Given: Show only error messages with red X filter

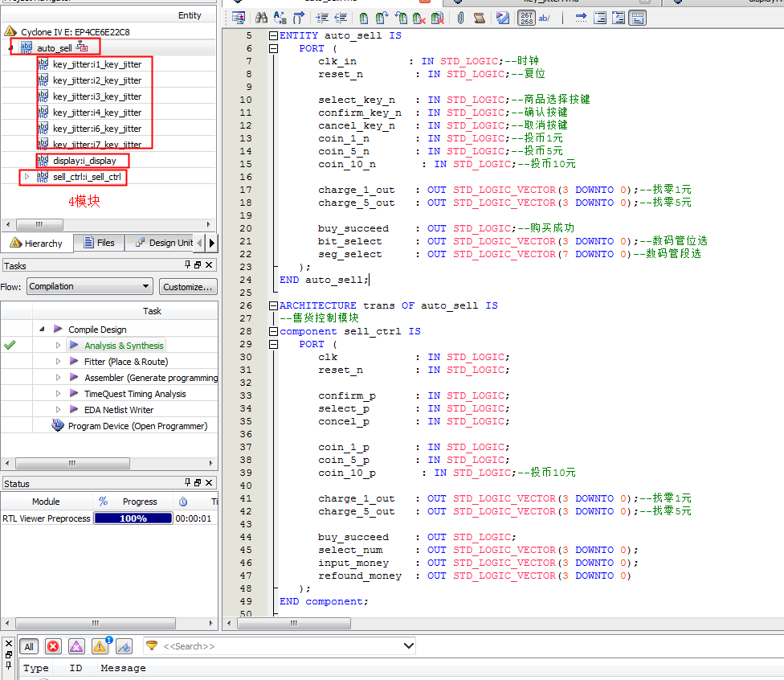Looking at the screenshot, I should pos(53,646).
